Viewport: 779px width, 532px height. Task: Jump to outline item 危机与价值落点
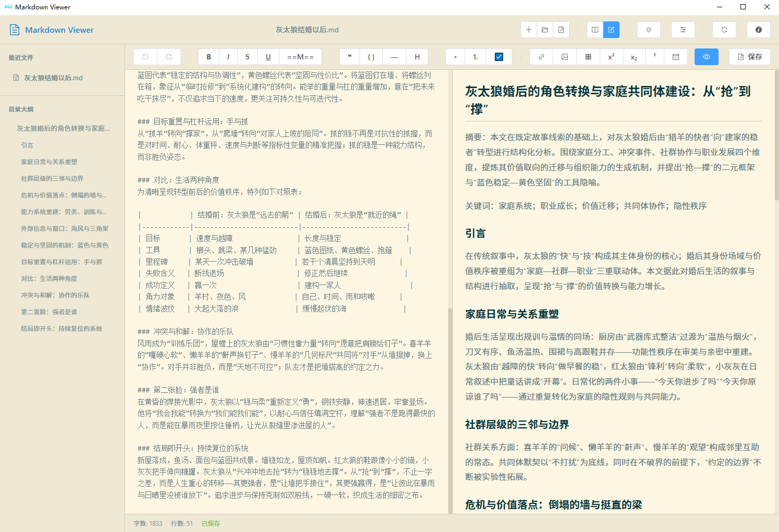(63, 195)
